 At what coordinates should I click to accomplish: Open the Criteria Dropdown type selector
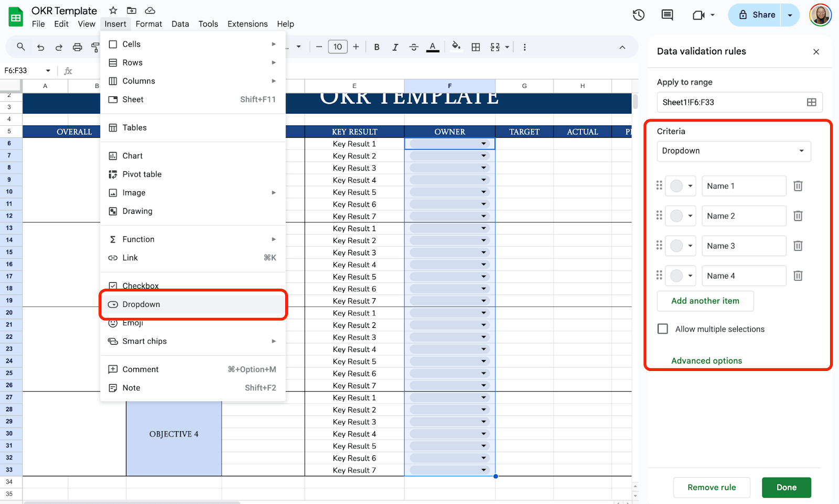(733, 151)
